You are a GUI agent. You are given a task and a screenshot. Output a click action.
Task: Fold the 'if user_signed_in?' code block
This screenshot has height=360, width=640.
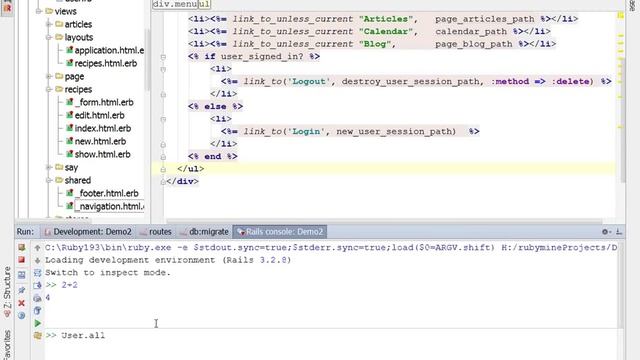click(x=163, y=57)
